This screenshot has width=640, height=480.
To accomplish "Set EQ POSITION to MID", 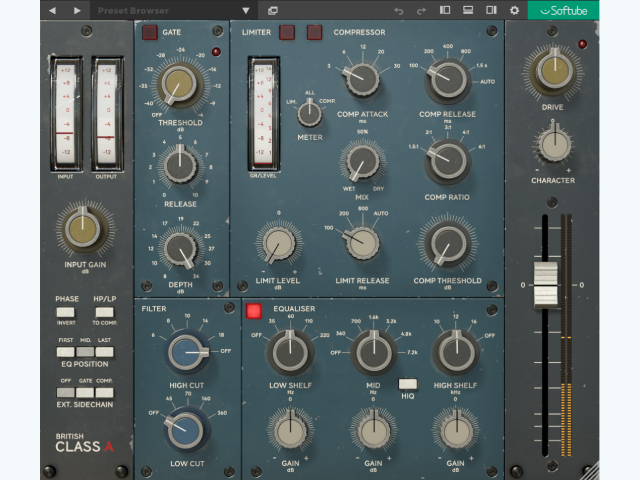I will tap(85, 352).
